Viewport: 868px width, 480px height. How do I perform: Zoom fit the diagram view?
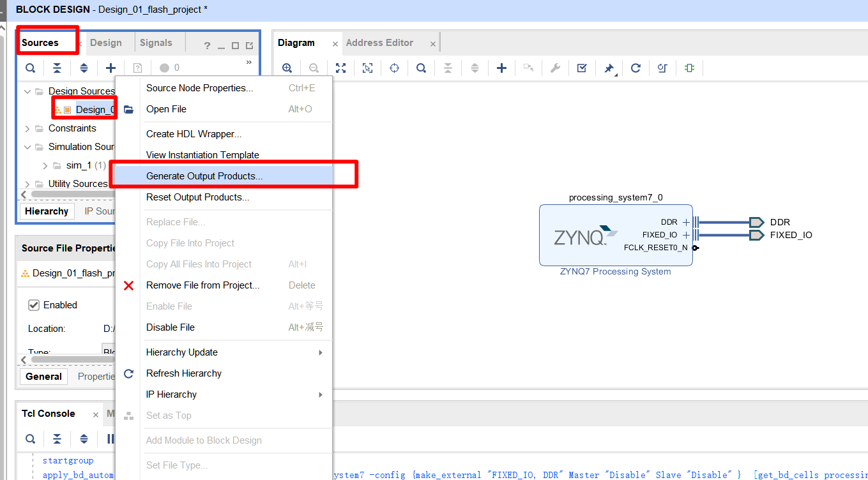(x=341, y=68)
